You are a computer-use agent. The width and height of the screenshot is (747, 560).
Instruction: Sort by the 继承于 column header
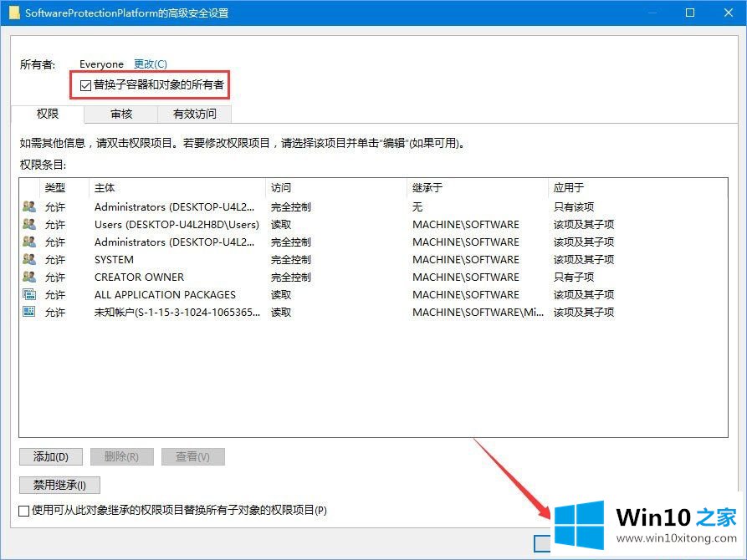[x=478, y=187]
